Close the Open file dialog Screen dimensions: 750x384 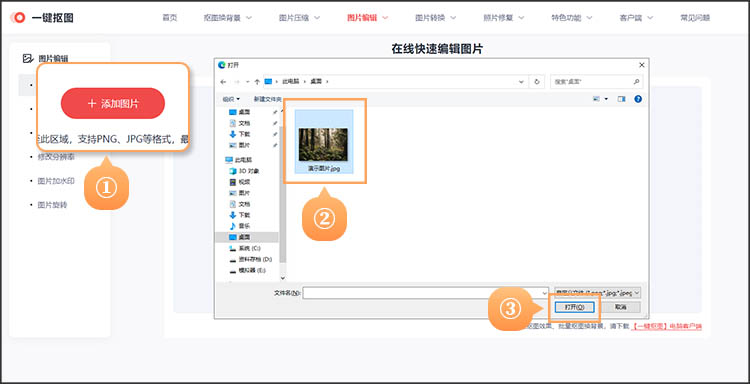coord(641,65)
